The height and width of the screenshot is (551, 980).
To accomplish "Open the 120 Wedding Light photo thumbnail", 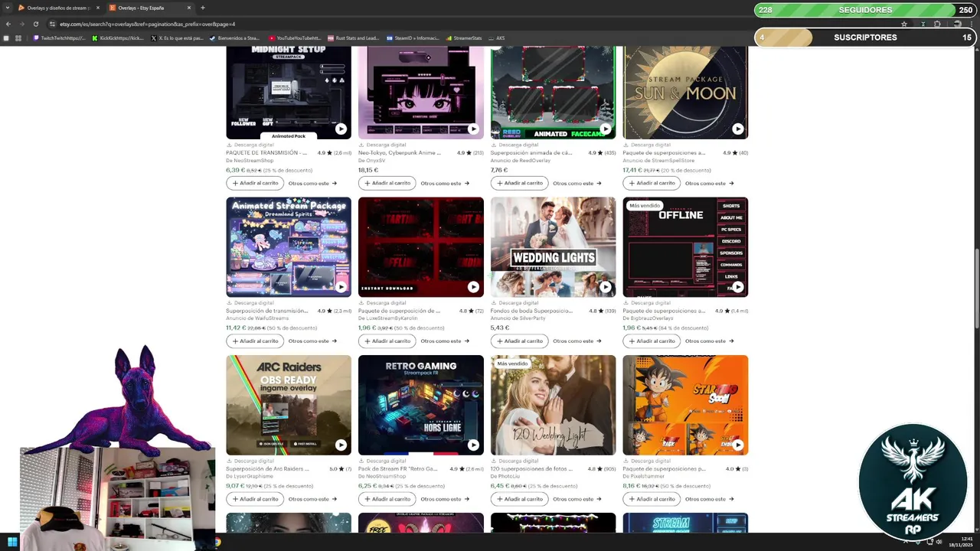I will (x=553, y=405).
